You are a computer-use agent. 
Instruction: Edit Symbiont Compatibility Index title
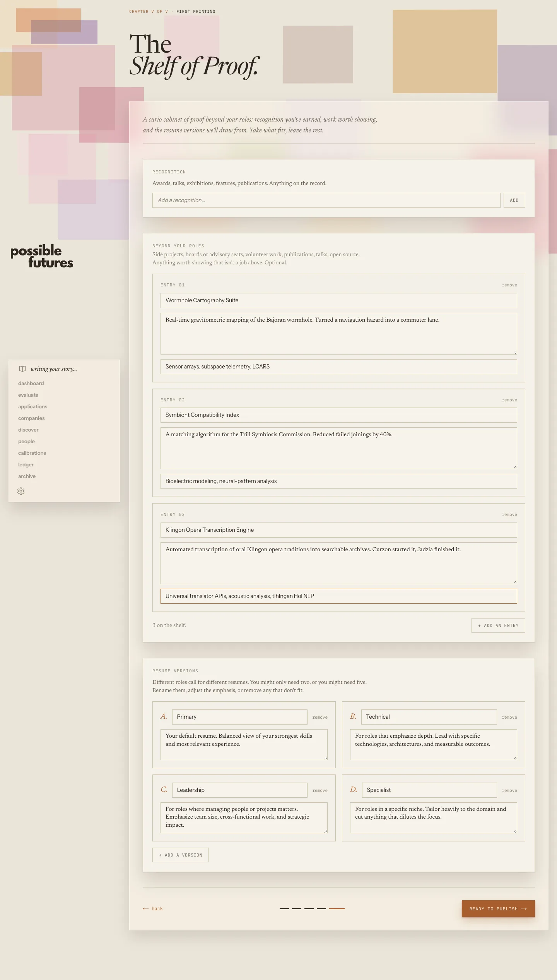coord(338,415)
